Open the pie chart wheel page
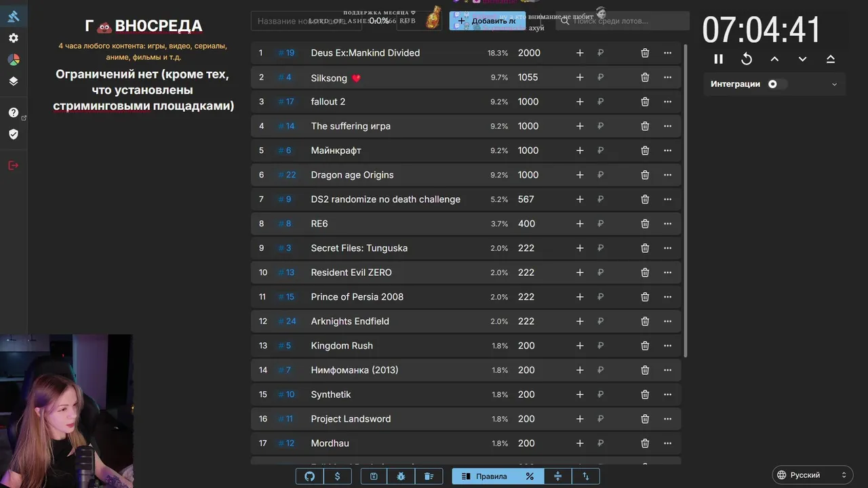The height and width of the screenshot is (488, 868). click(x=14, y=60)
